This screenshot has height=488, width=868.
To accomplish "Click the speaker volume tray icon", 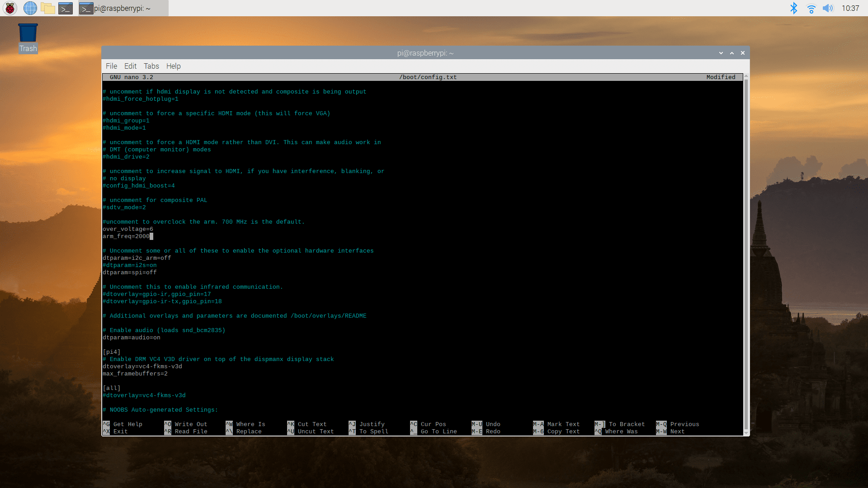I will click(827, 8).
